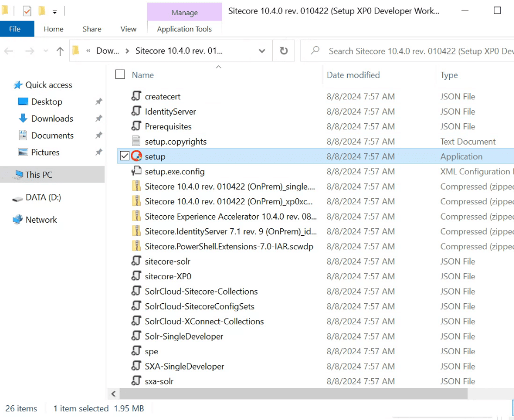The width and height of the screenshot is (514, 420).
Task: Click the Text Document type of setup.copyrights
Action: [x=468, y=141]
